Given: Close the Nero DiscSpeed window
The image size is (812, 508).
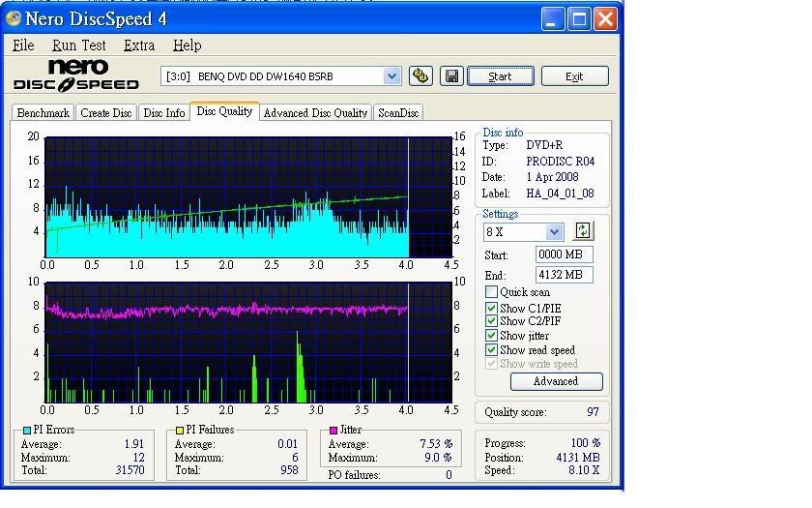Looking at the screenshot, I should (605, 19).
